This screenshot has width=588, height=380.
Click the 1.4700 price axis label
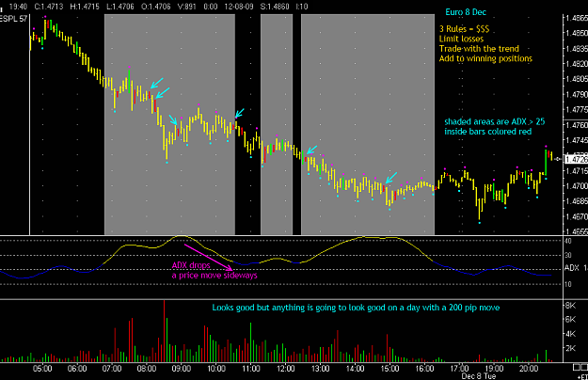click(x=577, y=186)
